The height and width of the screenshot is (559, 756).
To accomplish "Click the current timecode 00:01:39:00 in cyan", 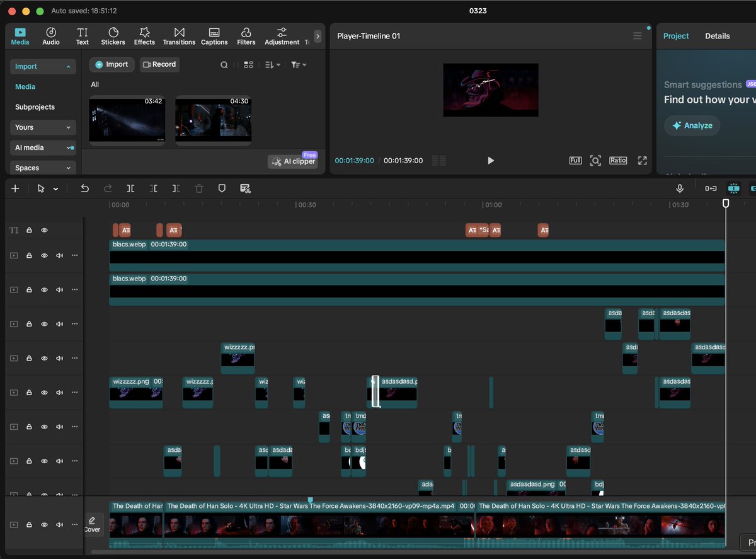I will [x=354, y=161].
